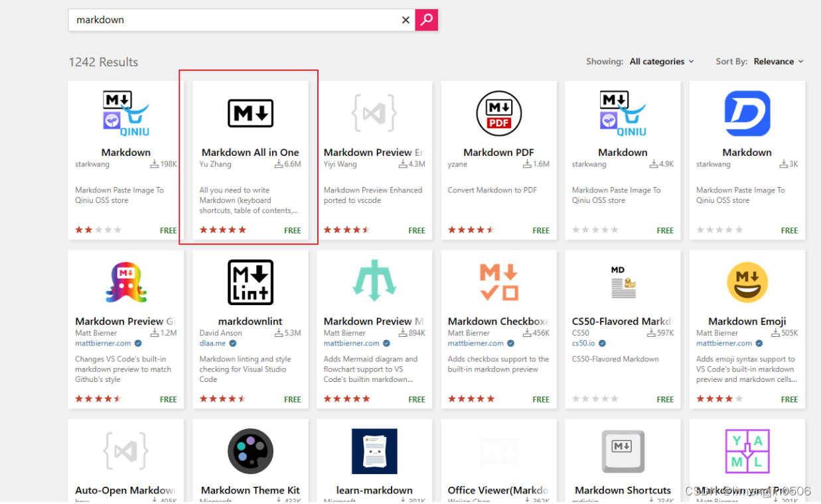This screenshot has width=821, height=504.
Task: Open Markdown All in One title
Action: tap(250, 152)
